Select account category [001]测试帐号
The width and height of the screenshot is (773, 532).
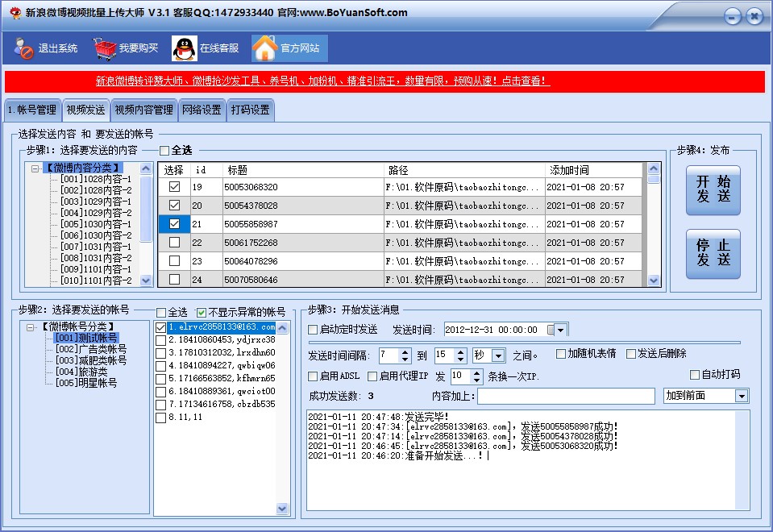(85, 338)
